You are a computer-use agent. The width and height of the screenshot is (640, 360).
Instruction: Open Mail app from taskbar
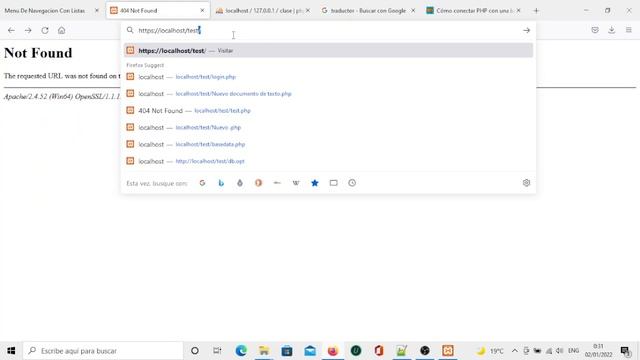tap(310, 351)
